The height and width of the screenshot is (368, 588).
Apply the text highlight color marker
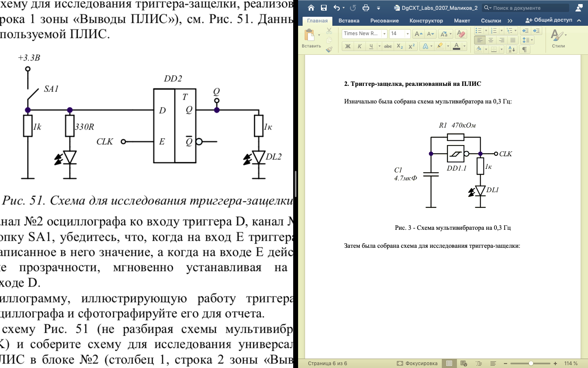(x=440, y=46)
